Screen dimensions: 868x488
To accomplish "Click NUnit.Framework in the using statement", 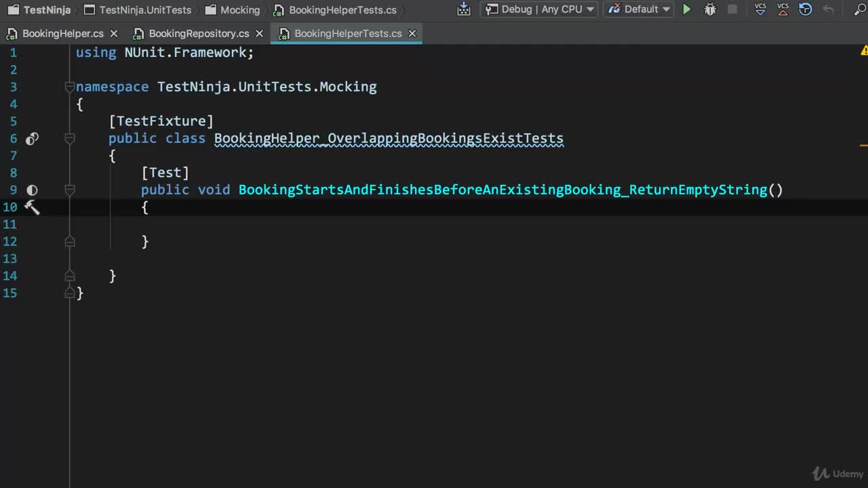I will (185, 53).
